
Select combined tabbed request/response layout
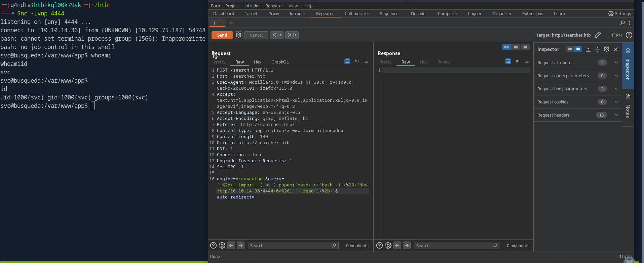tap(525, 47)
